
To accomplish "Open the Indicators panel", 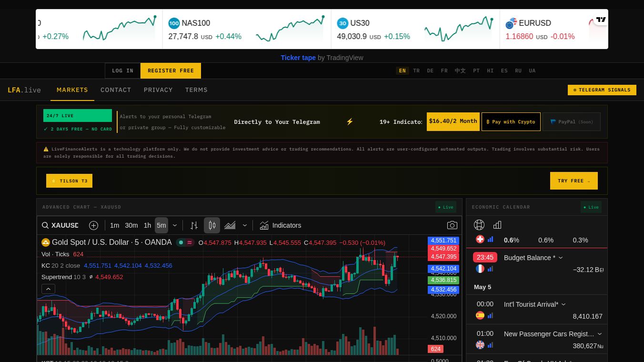I will [x=281, y=225].
